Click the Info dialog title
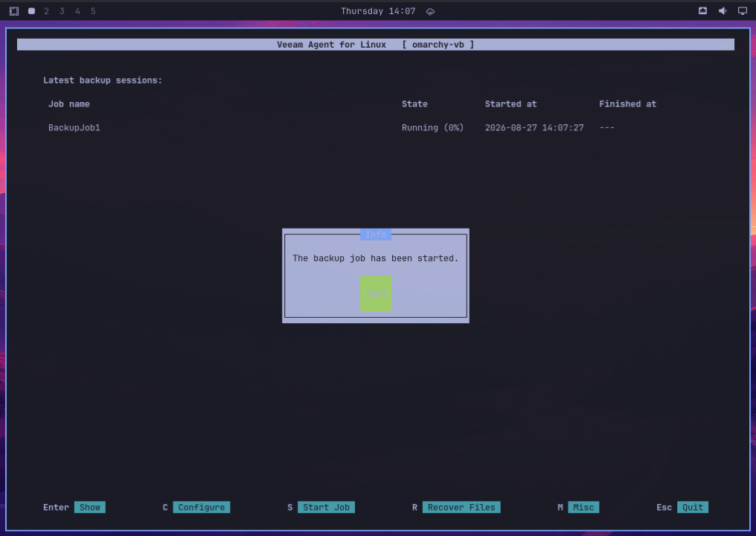 376,234
